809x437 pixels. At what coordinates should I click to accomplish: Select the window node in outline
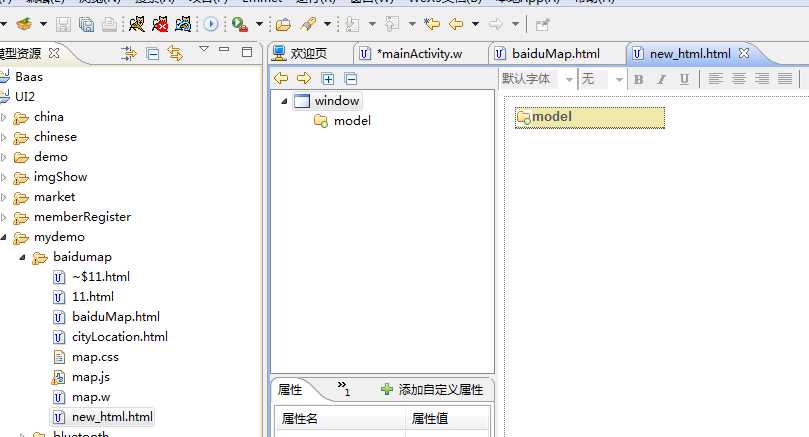coord(327,101)
